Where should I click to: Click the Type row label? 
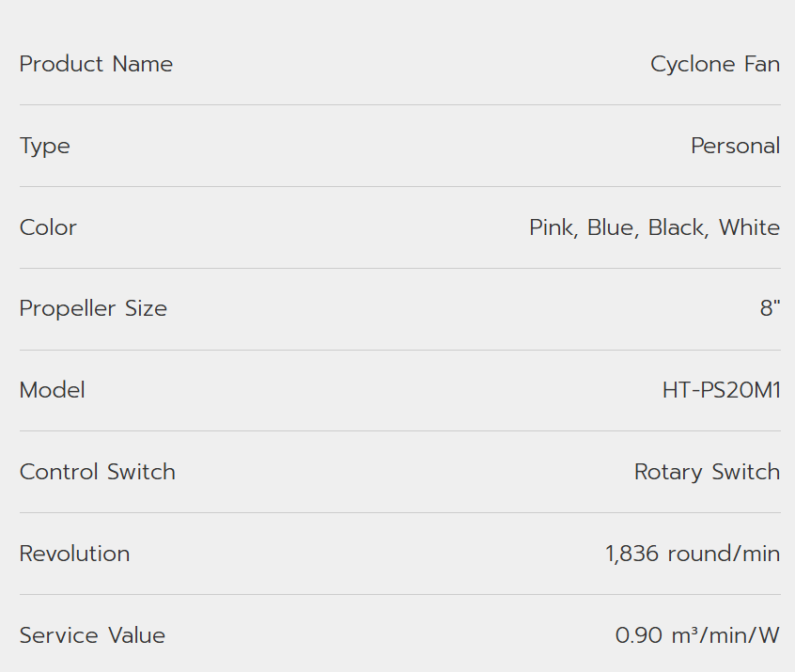click(44, 146)
